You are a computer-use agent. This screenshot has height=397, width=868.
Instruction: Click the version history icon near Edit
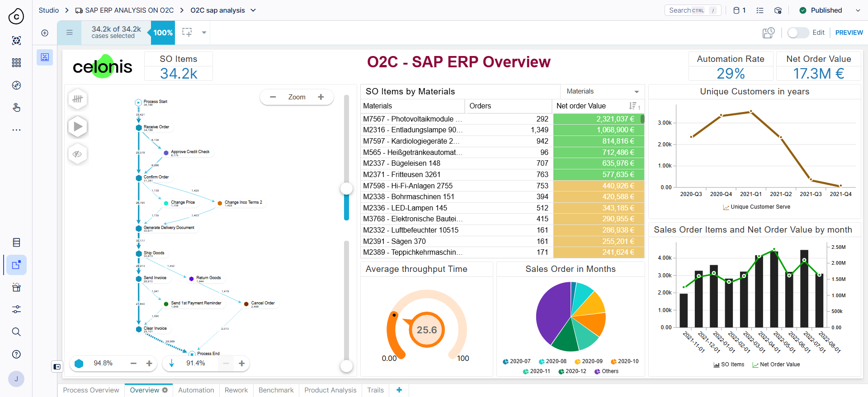coord(769,33)
